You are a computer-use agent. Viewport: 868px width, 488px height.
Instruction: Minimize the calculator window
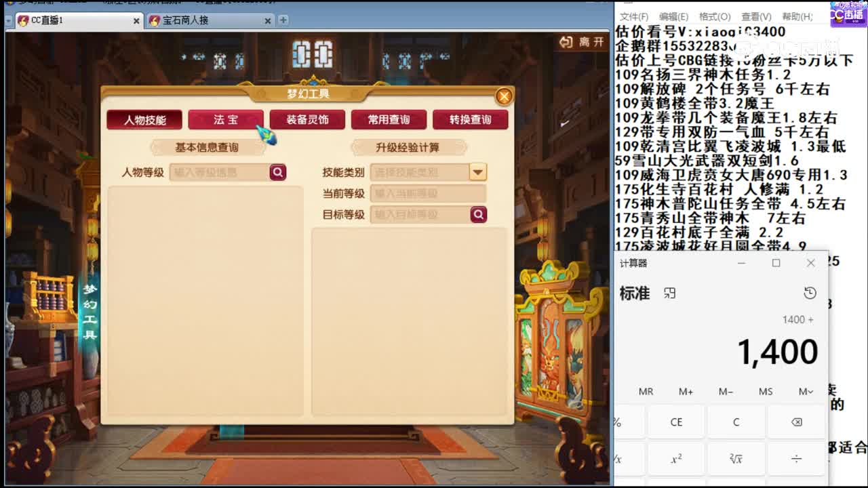tap(741, 263)
